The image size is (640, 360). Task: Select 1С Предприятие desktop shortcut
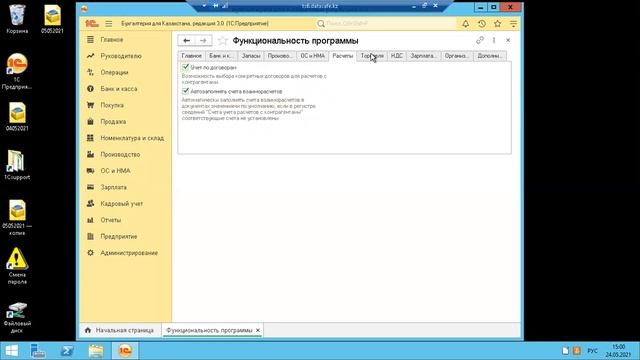[17, 71]
